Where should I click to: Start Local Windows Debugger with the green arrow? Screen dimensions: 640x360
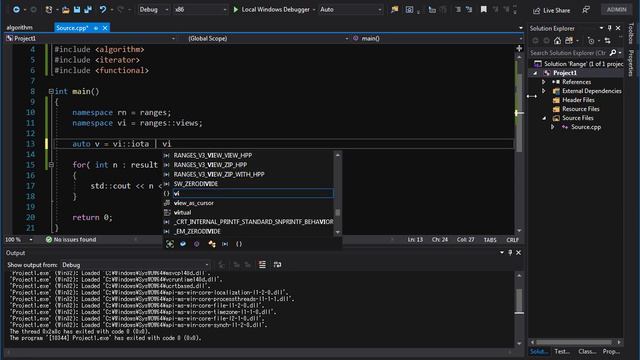click(236, 9)
